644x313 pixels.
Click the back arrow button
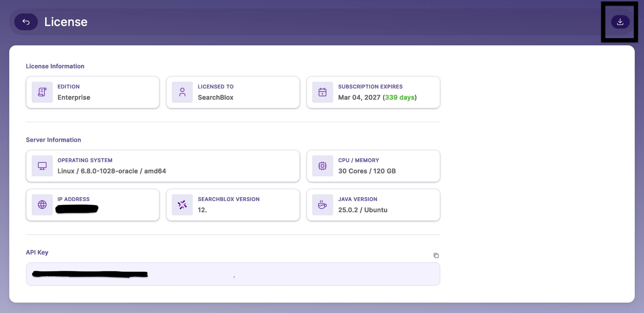click(26, 22)
